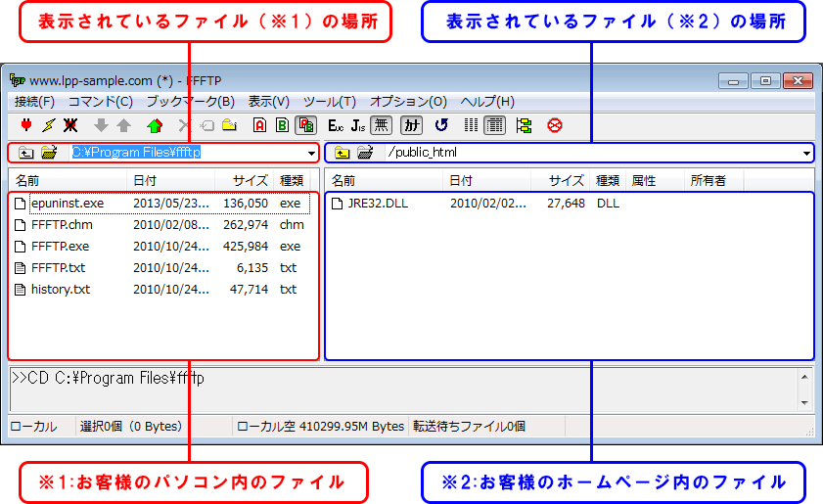Click the Create Folder icon
Screen dimensions: 823x504
tap(229, 125)
